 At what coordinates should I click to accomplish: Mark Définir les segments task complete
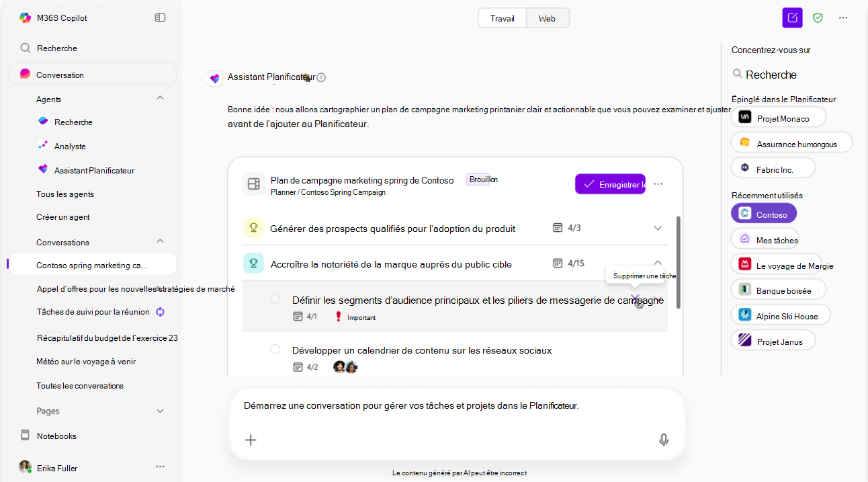(275, 298)
